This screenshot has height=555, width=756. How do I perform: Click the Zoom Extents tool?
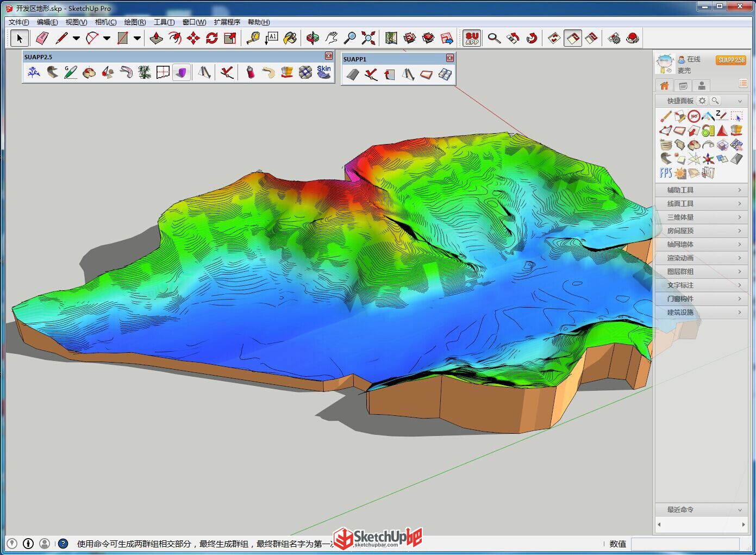(x=368, y=38)
